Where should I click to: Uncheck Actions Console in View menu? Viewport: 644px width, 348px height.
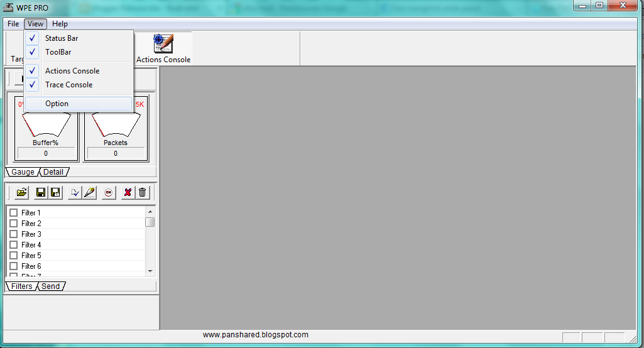(x=79, y=71)
